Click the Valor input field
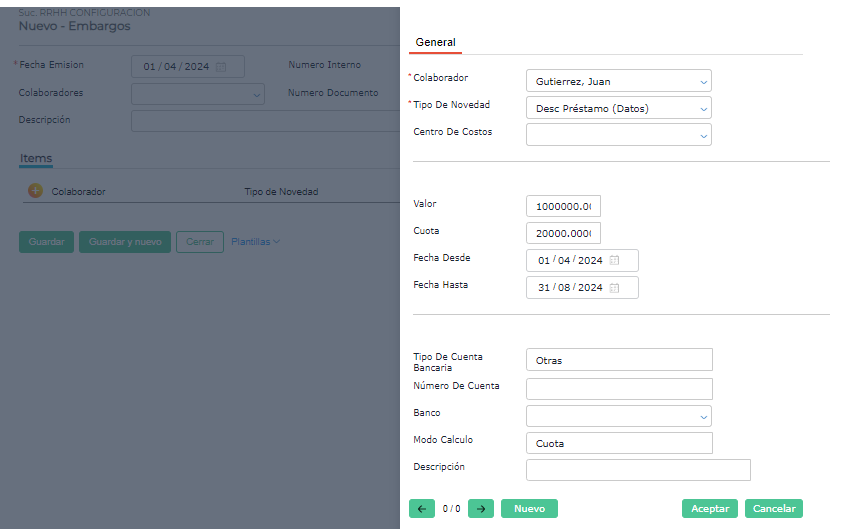Screen dimensions: 842x529 (563, 206)
